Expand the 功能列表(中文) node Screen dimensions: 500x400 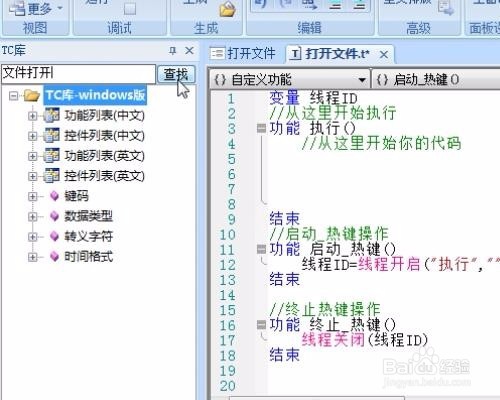click(x=32, y=116)
